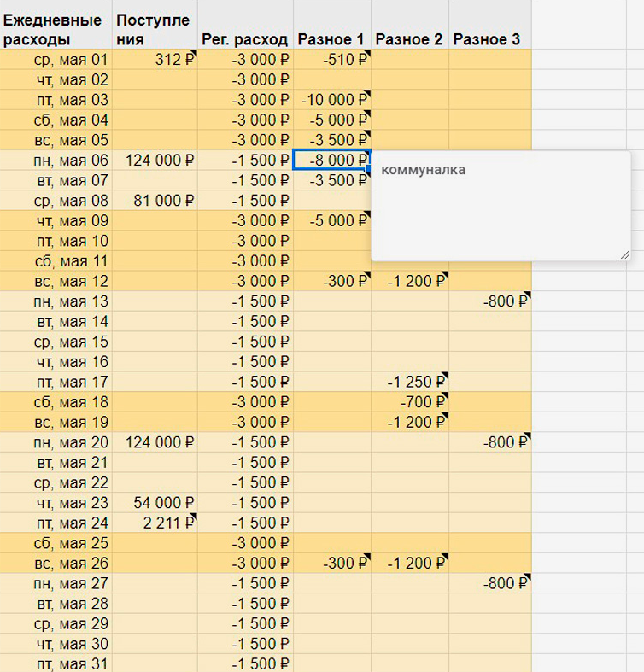Click the -510 ₽ cell on мая 01
Screen dimensions: 644x672
tap(331, 60)
